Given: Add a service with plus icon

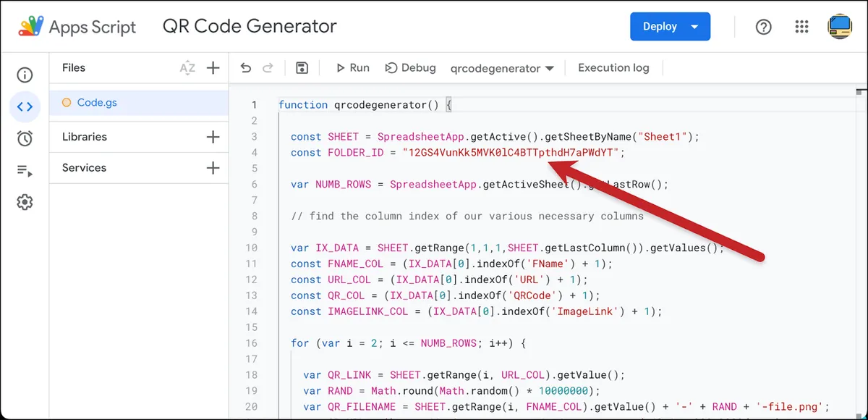Looking at the screenshot, I should pos(213,168).
